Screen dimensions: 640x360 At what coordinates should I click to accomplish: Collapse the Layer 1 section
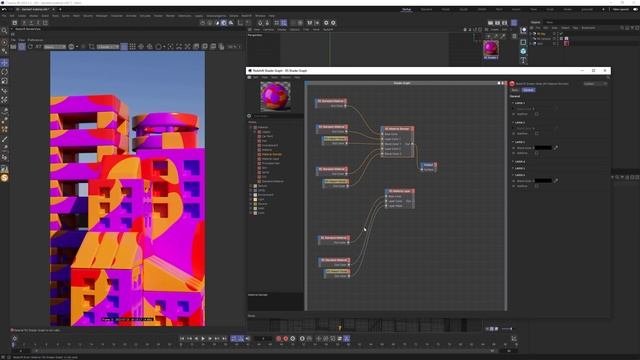tap(513, 103)
